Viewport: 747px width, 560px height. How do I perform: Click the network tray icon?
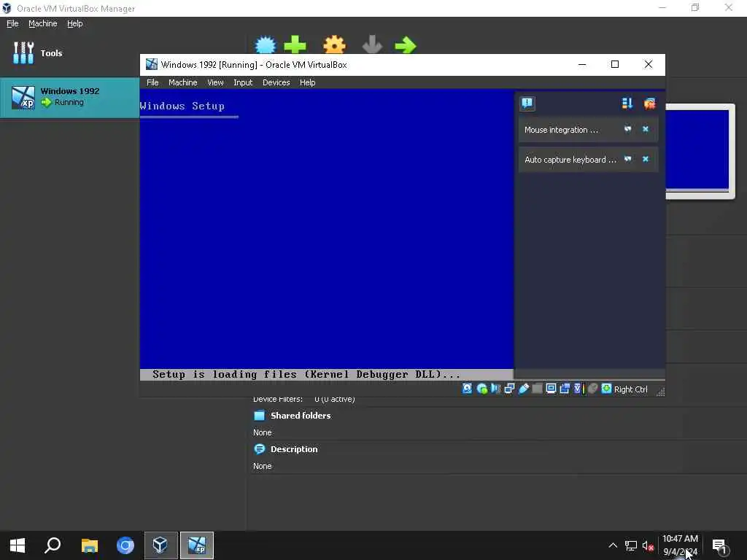tap(631, 545)
